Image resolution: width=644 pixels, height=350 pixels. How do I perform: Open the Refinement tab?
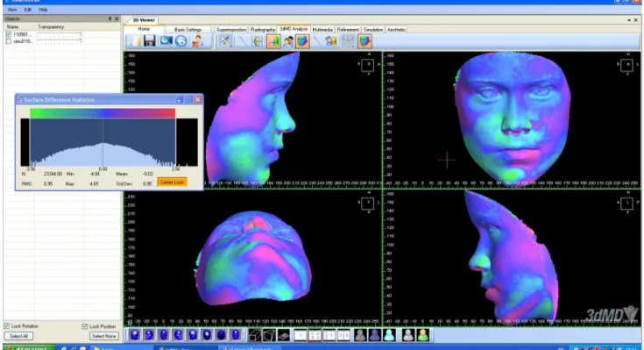(x=348, y=30)
